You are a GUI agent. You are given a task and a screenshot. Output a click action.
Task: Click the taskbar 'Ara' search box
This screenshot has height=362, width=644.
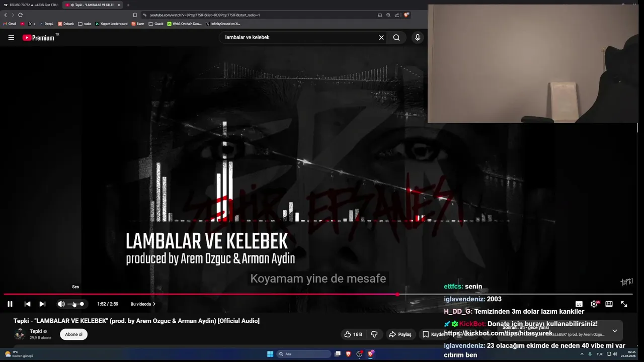click(x=304, y=354)
